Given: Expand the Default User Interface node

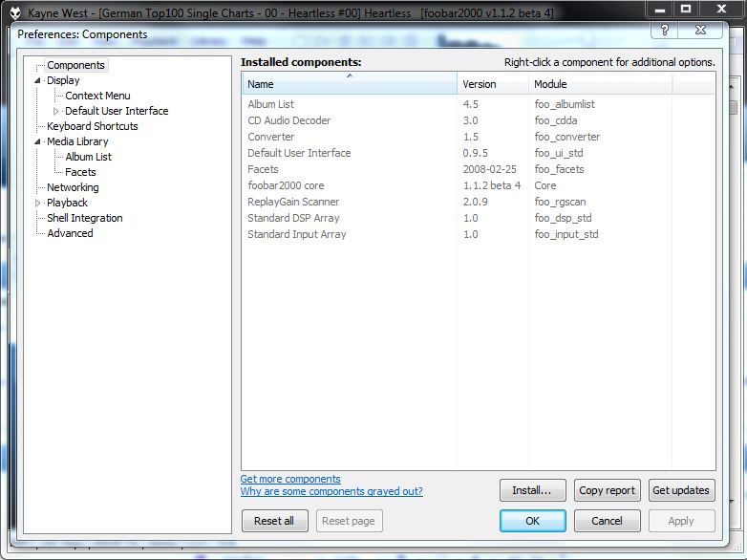Looking at the screenshot, I should point(55,111).
